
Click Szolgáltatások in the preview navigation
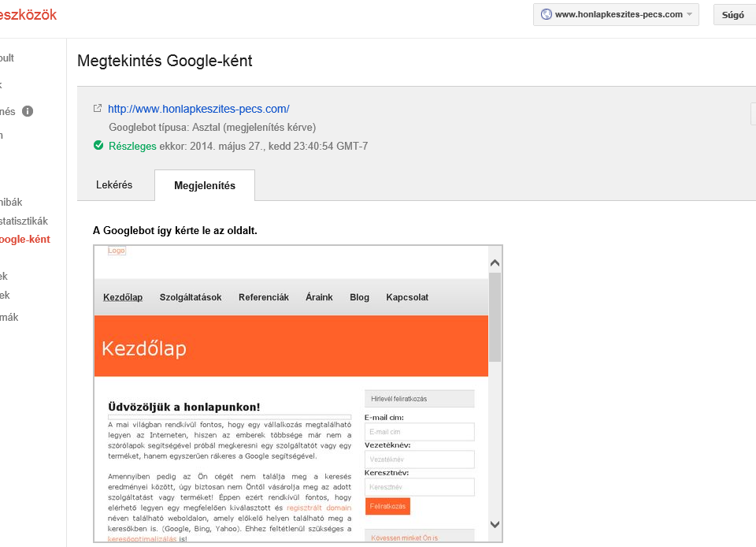[x=191, y=297]
